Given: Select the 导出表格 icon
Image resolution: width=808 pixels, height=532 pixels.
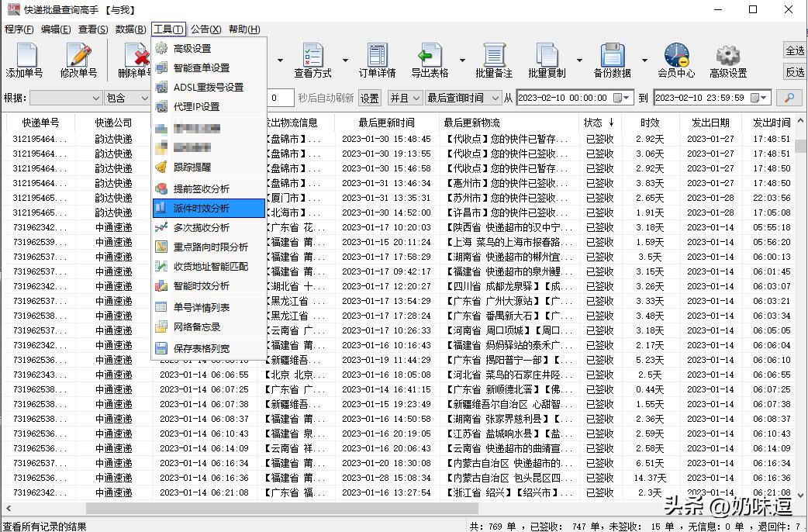Looking at the screenshot, I should pos(432,60).
